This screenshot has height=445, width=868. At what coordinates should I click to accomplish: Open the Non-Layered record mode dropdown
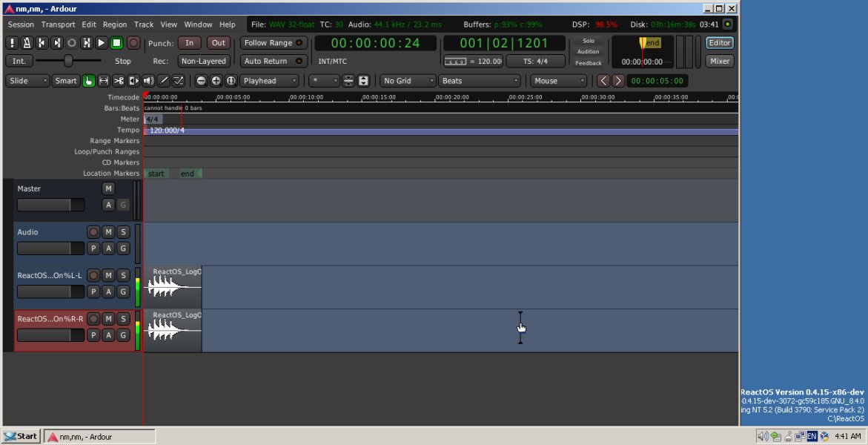[x=203, y=61]
